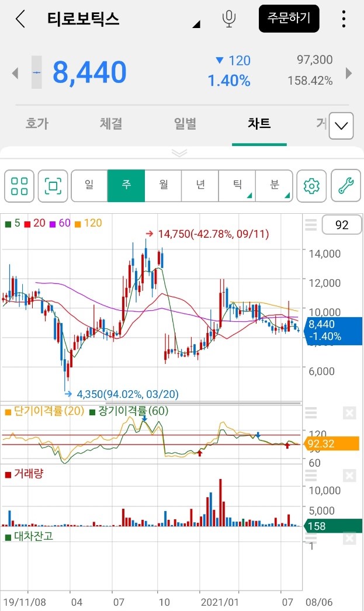Tap the red 20-period moving average legend
Screen dimensions: 364x611
(x=34, y=223)
